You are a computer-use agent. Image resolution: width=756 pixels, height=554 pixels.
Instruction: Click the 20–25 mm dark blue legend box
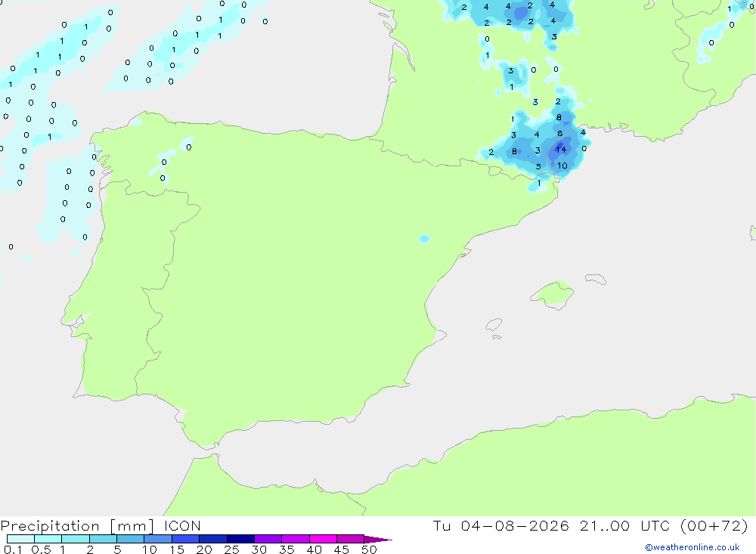pos(213,539)
